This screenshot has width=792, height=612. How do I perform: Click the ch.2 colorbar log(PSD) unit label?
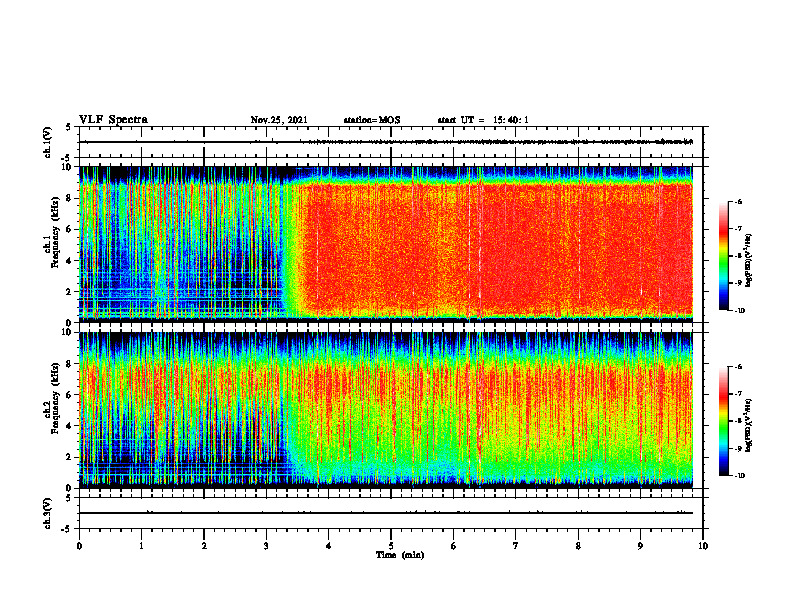(749, 425)
